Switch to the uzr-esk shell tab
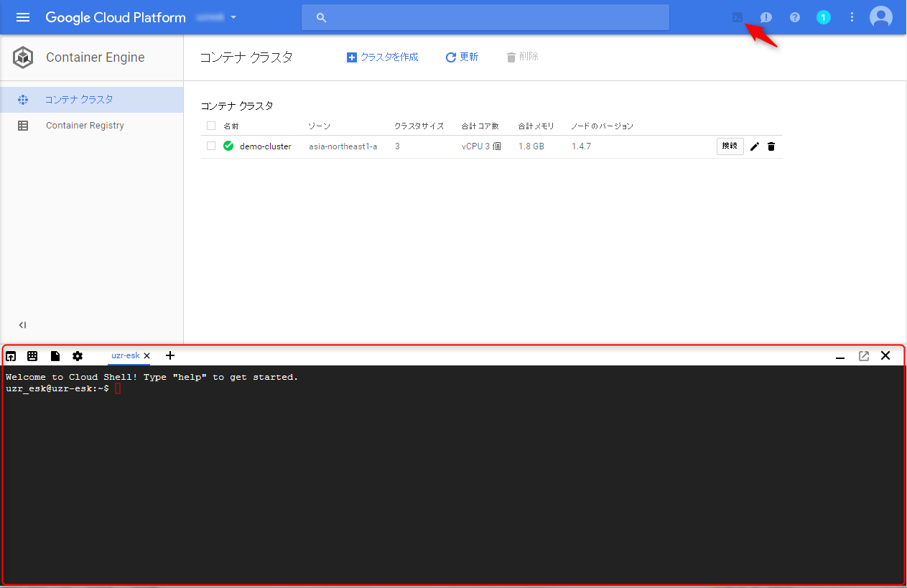 tap(125, 355)
